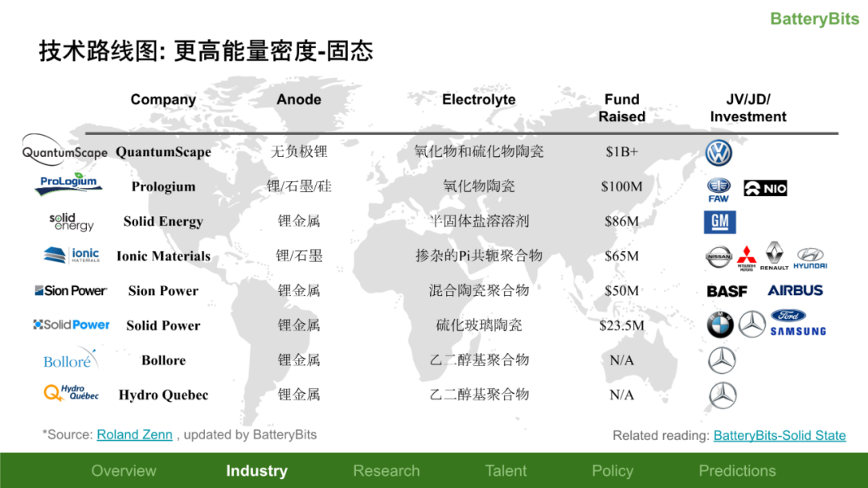Select the Industry section tab
The height and width of the screenshot is (488, 868).
[x=257, y=471]
